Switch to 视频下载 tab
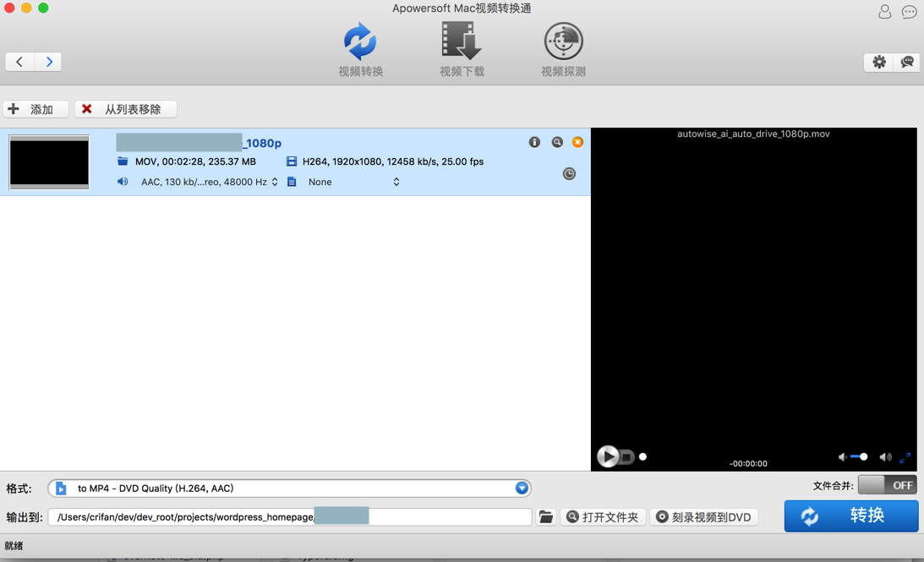 coord(462,50)
